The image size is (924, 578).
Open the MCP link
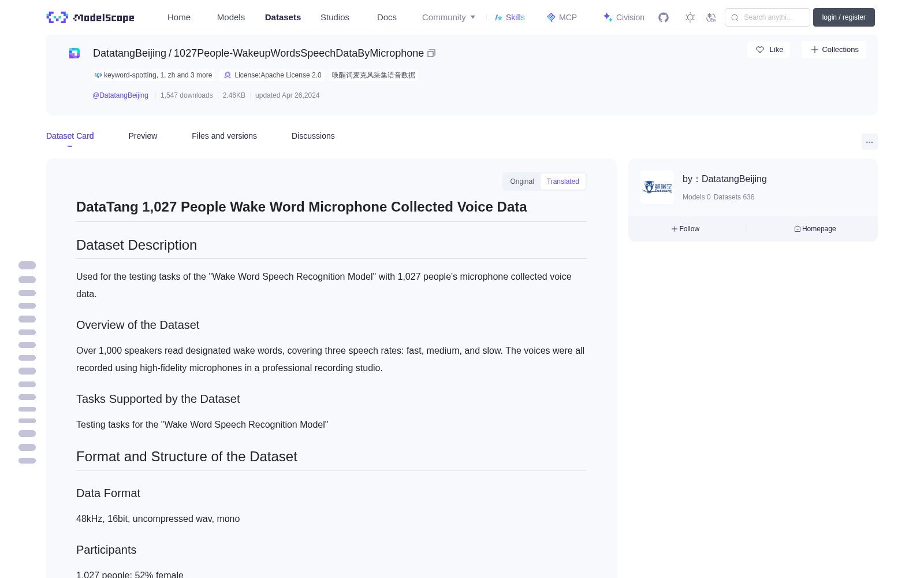tap(562, 17)
